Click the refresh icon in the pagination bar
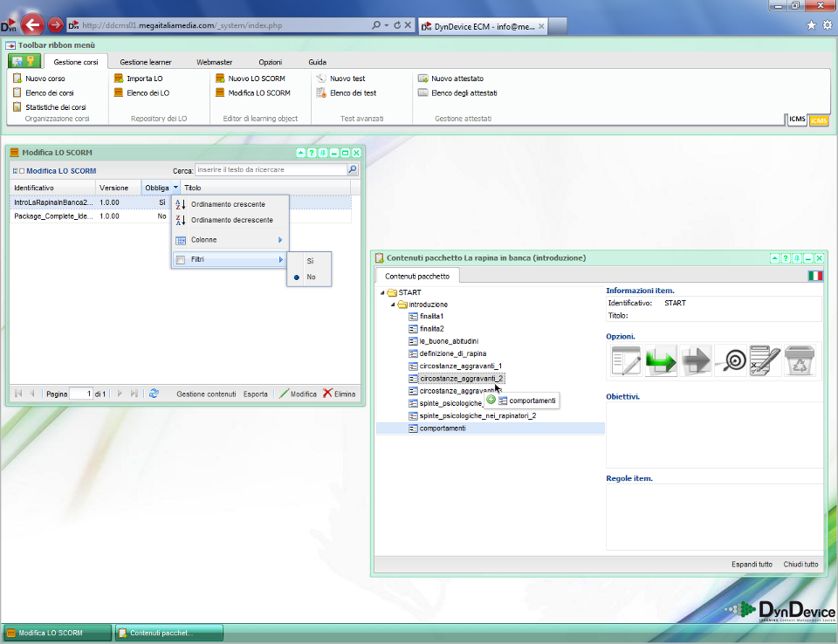The width and height of the screenshot is (838, 644). [155, 394]
